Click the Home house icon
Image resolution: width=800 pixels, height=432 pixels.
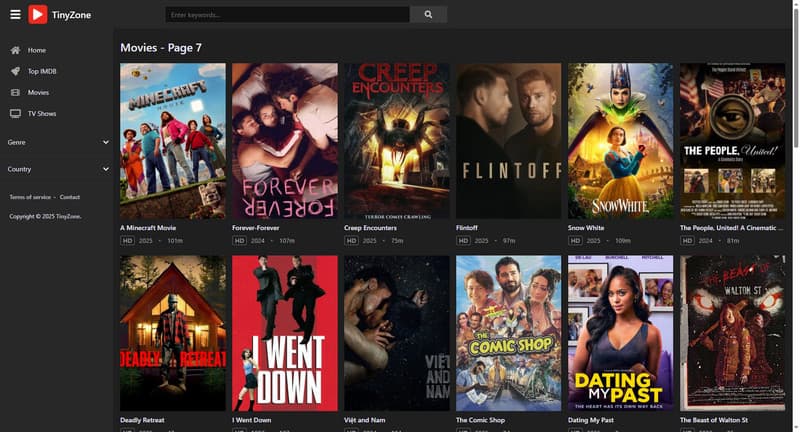[x=15, y=50]
